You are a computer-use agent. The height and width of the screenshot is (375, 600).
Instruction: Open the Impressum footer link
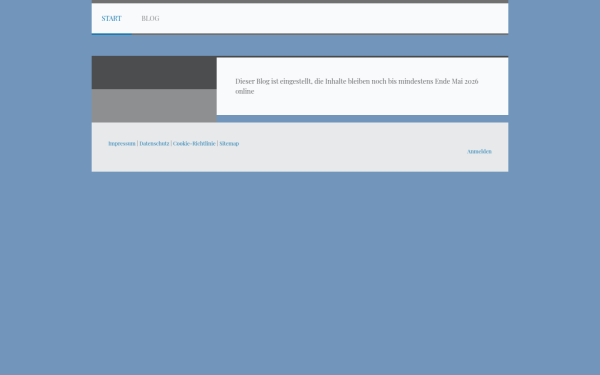click(x=122, y=143)
